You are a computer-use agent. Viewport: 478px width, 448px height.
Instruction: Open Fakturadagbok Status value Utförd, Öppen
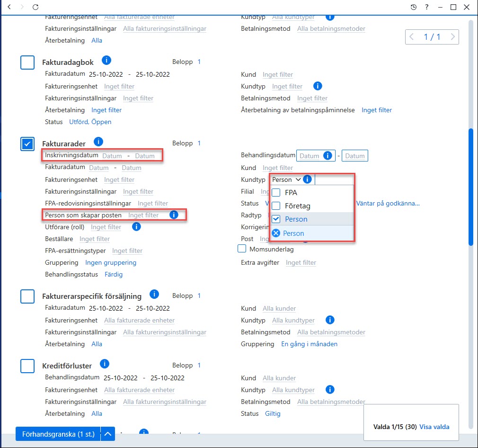click(x=90, y=122)
